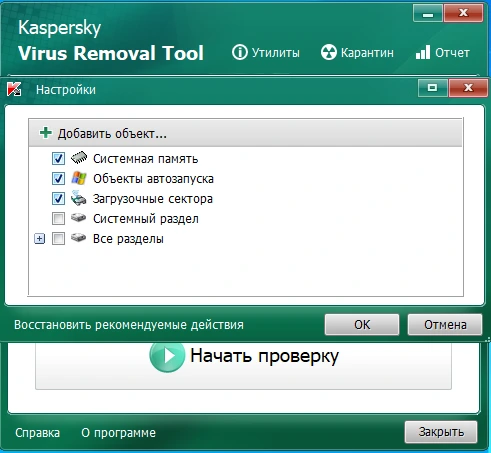Cancel with the Отмена button
Viewport: 491px width, 453px height.
[445, 324]
